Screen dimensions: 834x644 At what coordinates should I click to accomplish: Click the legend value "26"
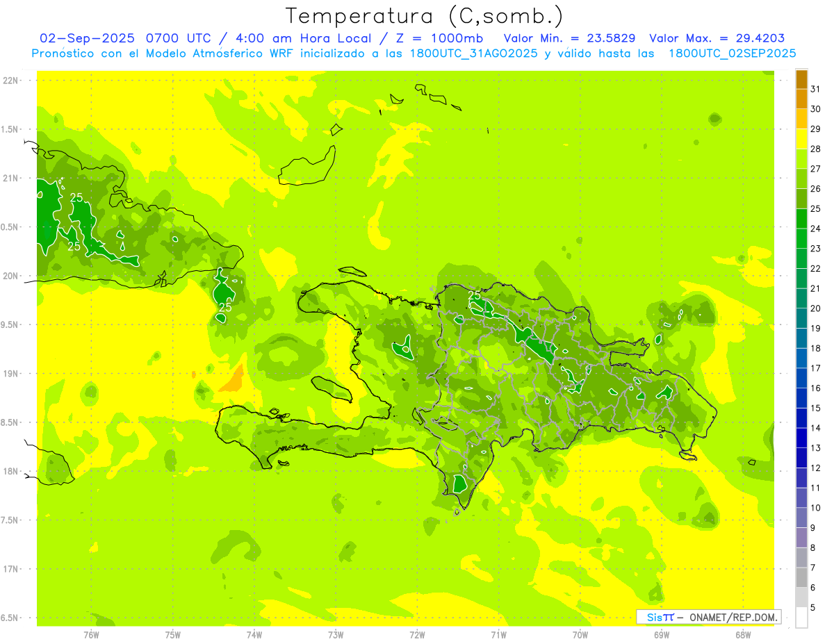tap(816, 189)
